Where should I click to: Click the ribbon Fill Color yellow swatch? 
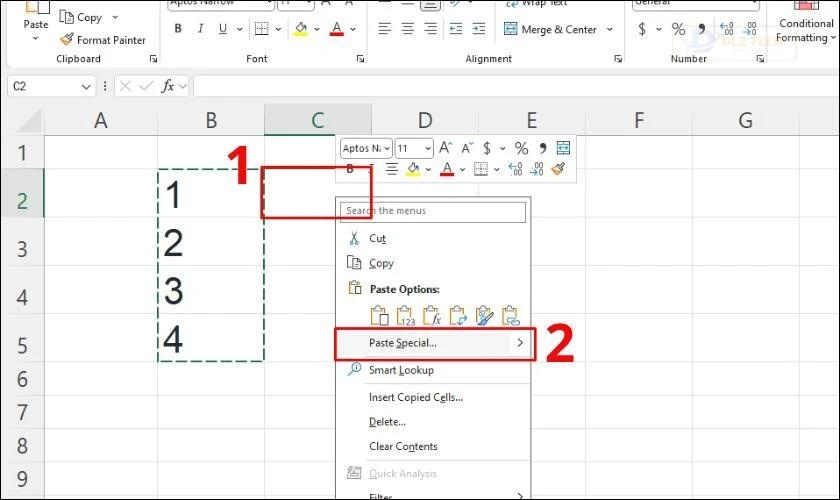(x=299, y=29)
